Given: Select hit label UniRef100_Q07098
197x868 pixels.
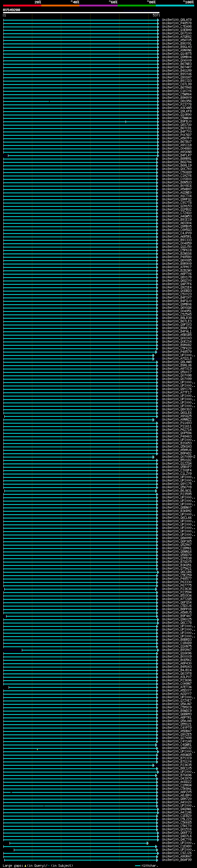Looking at the screenshot, I should pyautogui.click(x=177, y=375).
